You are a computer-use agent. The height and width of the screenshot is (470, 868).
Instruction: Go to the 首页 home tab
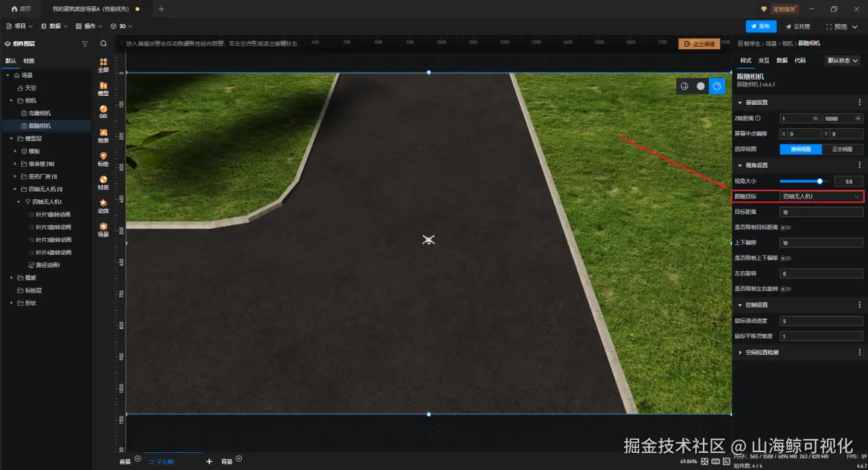[x=21, y=9]
